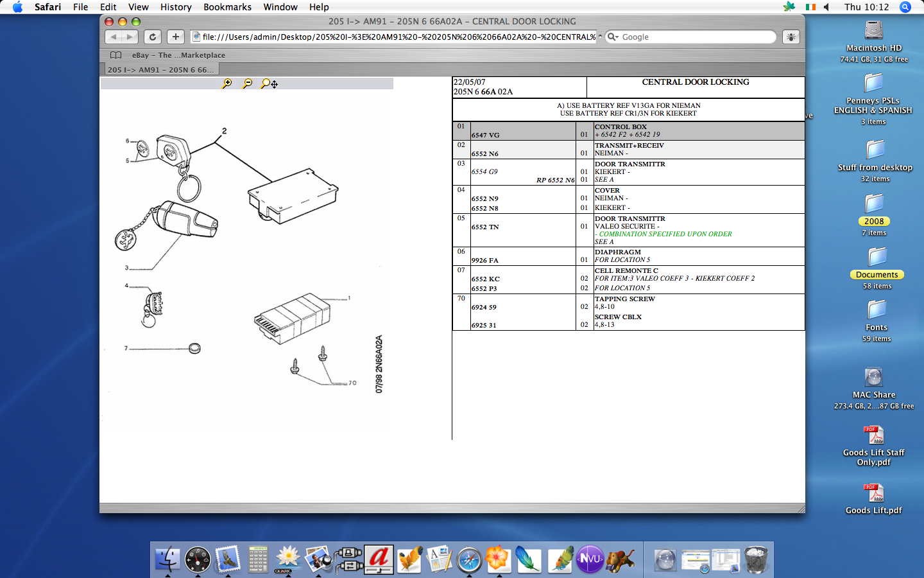The width and height of the screenshot is (924, 578).
Task: Reload the current page
Action: point(152,37)
